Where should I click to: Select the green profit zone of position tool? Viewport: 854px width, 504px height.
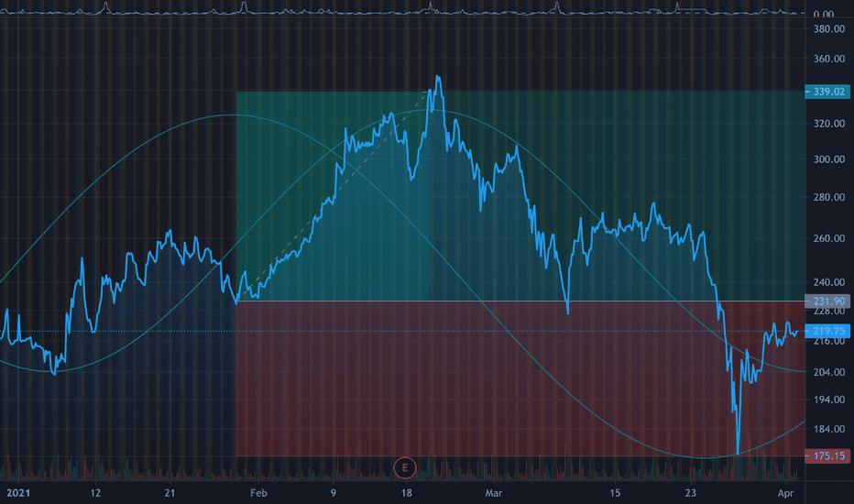[x=520, y=196]
